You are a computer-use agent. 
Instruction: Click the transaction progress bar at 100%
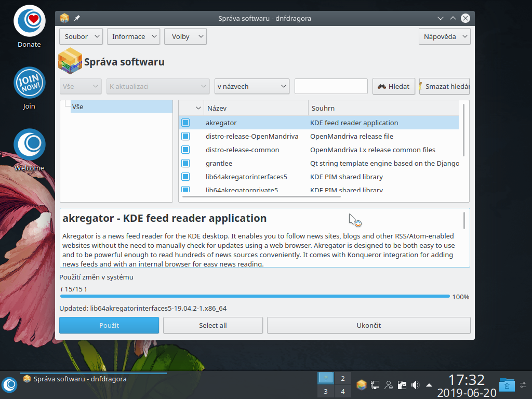(x=255, y=296)
